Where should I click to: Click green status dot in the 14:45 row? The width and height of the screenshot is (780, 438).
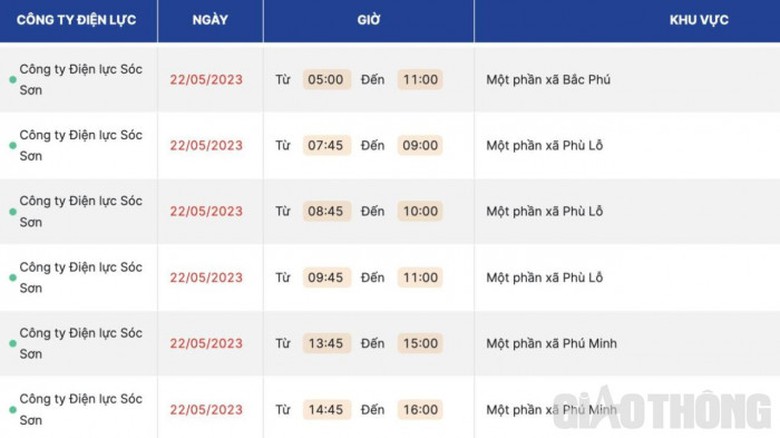coord(13,409)
